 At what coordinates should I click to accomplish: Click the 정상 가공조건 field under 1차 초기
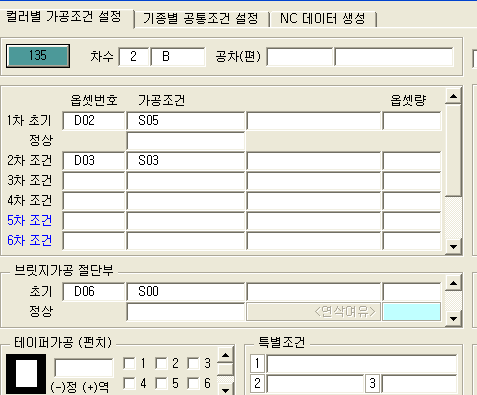point(186,141)
